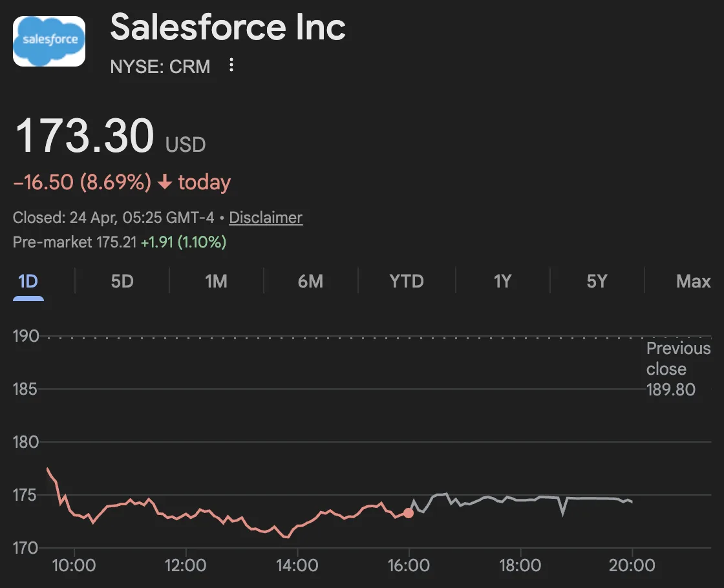Image resolution: width=724 pixels, height=588 pixels.
Task: Select the YTD range tab
Action: 406,282
